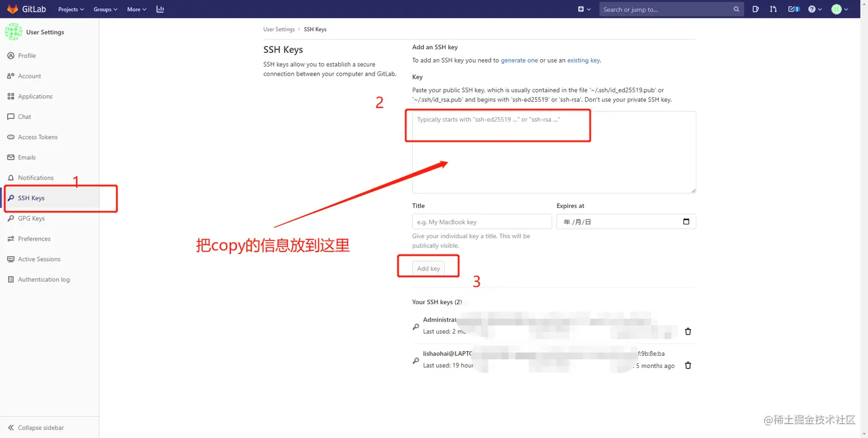
Task: Open the lishaohai@LAPTOP SSH key entry
Action: click(x=448, y=354)
